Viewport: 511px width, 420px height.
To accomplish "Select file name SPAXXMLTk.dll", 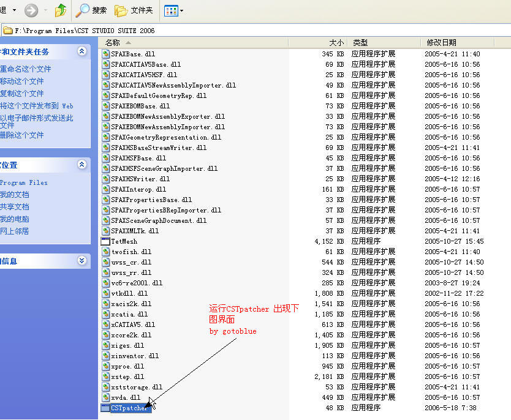I will tap(135, 231).
